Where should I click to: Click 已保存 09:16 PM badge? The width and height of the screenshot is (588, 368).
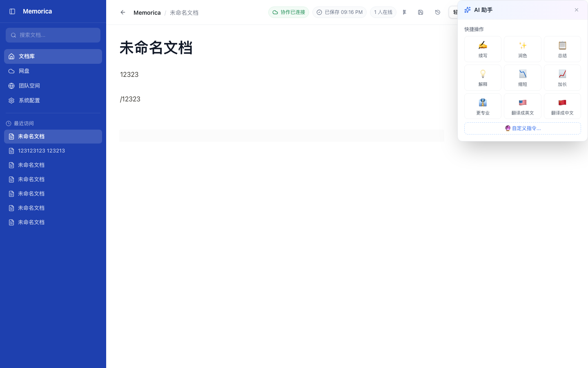point(339,12)
